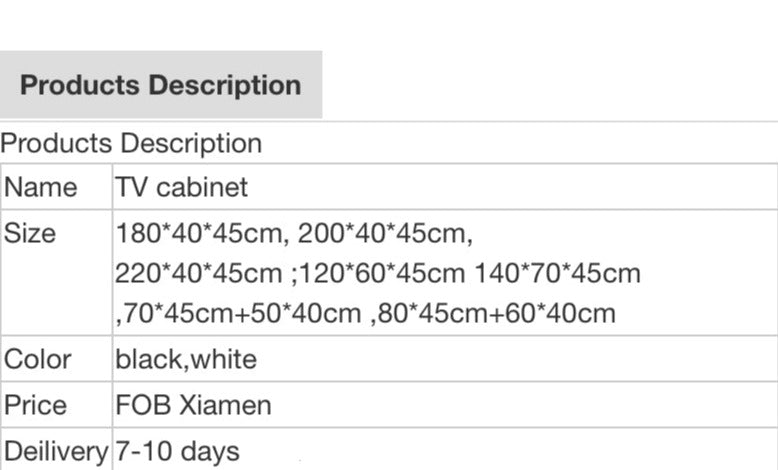Screen dimensions: 778x470
Task: Select the Name label cell
Action: [41, 188]
